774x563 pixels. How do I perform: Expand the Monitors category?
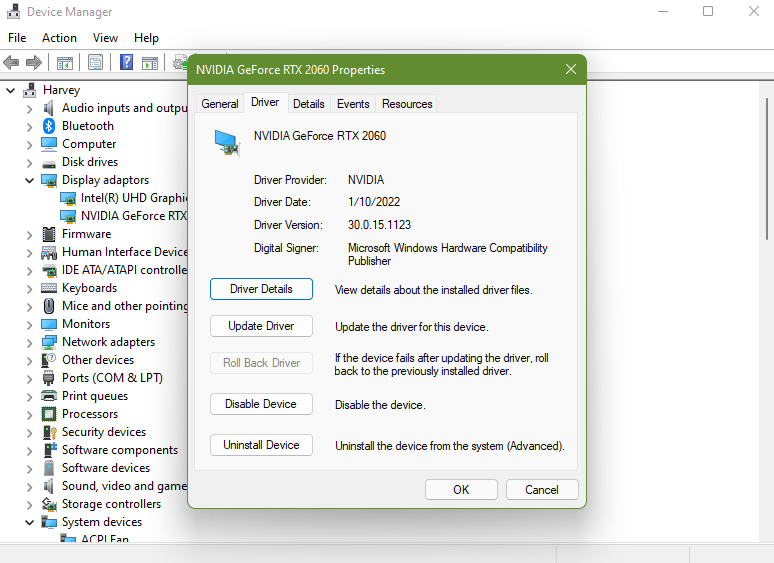coord(29,325)
